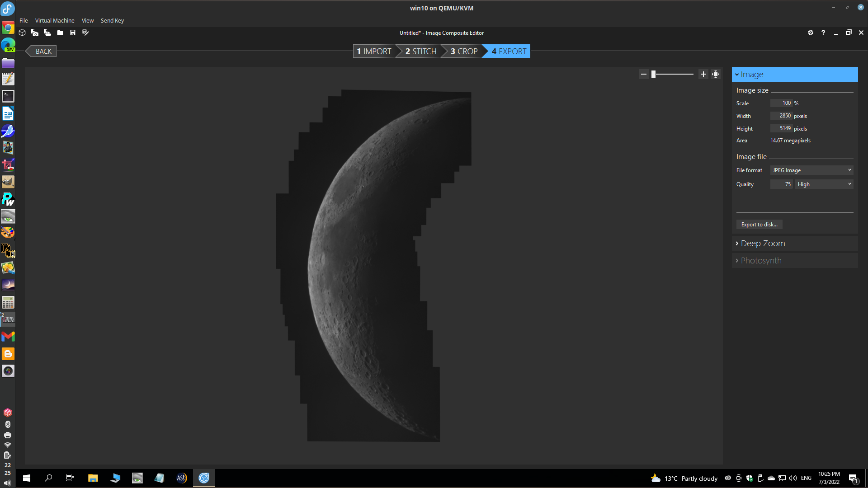
Task: Click New Panorama From Images icon
Action: click(35, 33)
